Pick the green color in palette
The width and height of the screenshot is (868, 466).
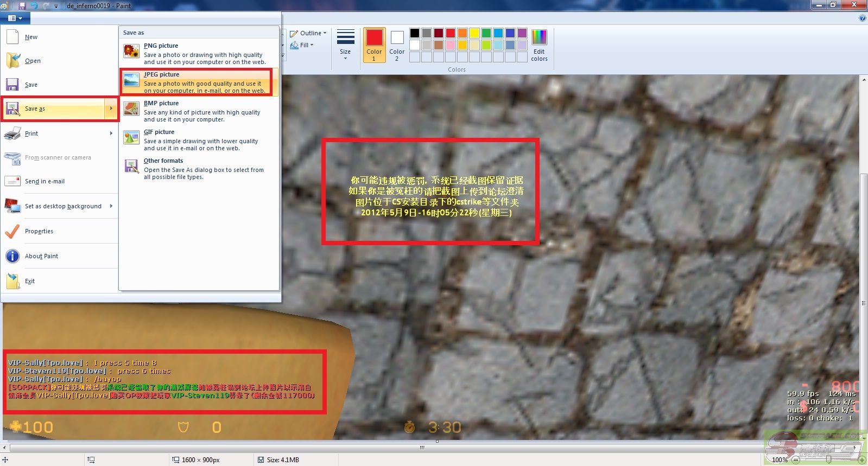pyautogui.click(x=486, y=33)
